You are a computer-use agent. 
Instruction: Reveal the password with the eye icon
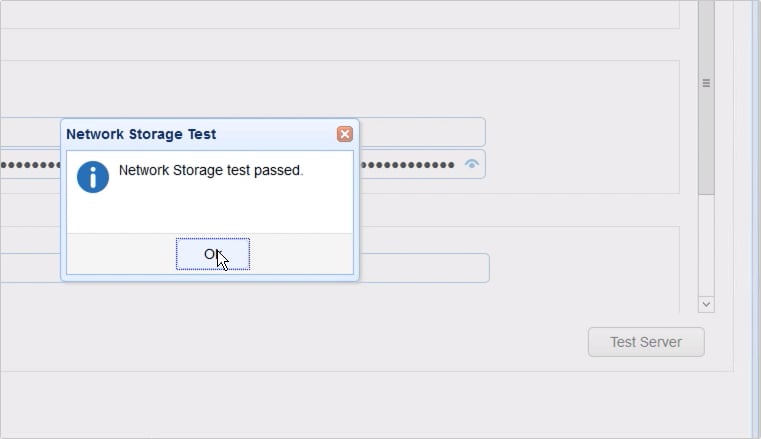tap(472, 164)
